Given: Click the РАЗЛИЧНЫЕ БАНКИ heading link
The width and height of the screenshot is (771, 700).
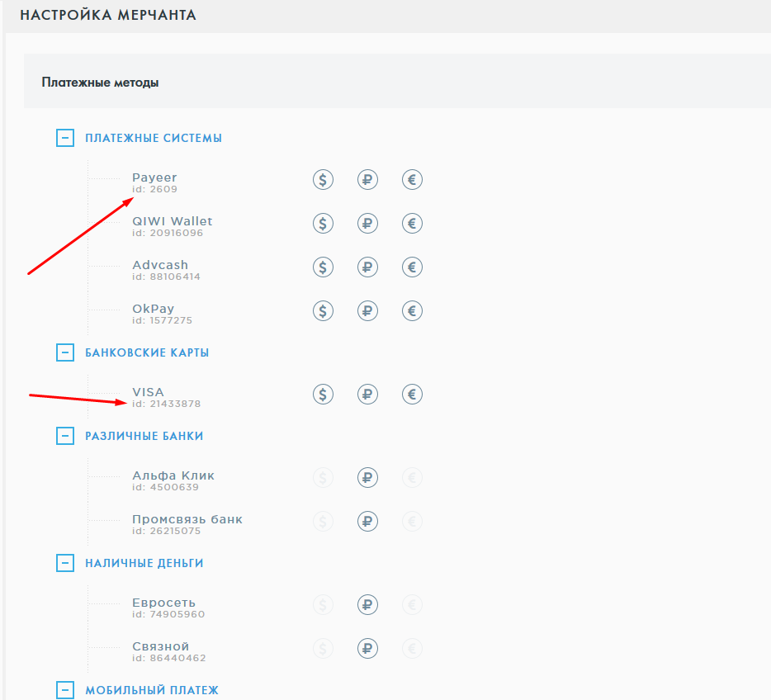Looking at the screenshot, I should 144,436.
